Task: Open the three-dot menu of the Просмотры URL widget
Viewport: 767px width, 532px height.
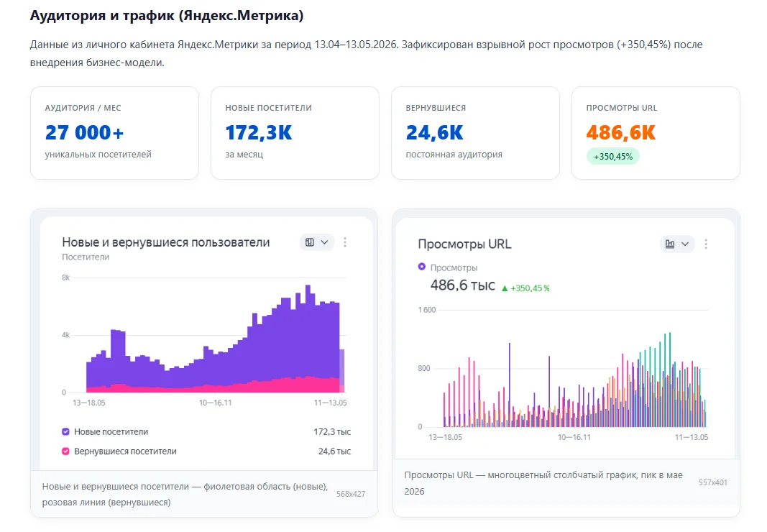Action: [705, 244]
